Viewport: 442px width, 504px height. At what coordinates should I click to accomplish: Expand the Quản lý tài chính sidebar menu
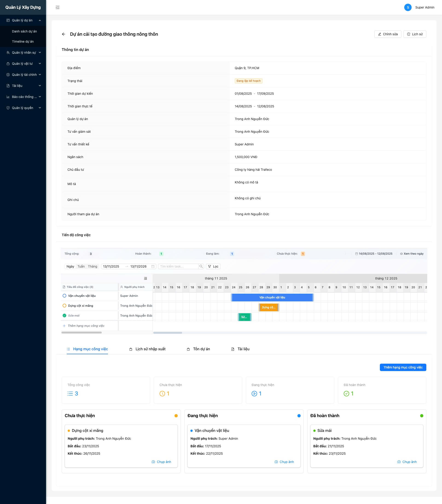24,75
